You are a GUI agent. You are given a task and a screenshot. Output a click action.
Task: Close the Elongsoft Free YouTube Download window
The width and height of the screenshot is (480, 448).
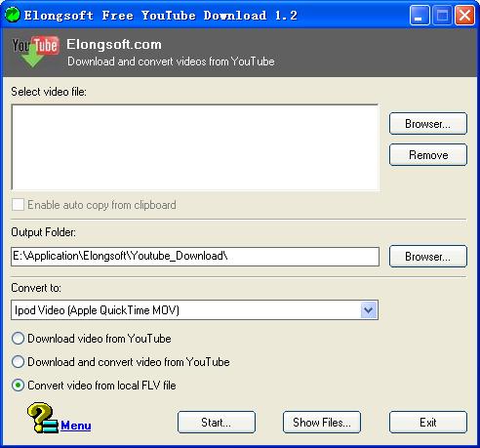tap(464, 15)
